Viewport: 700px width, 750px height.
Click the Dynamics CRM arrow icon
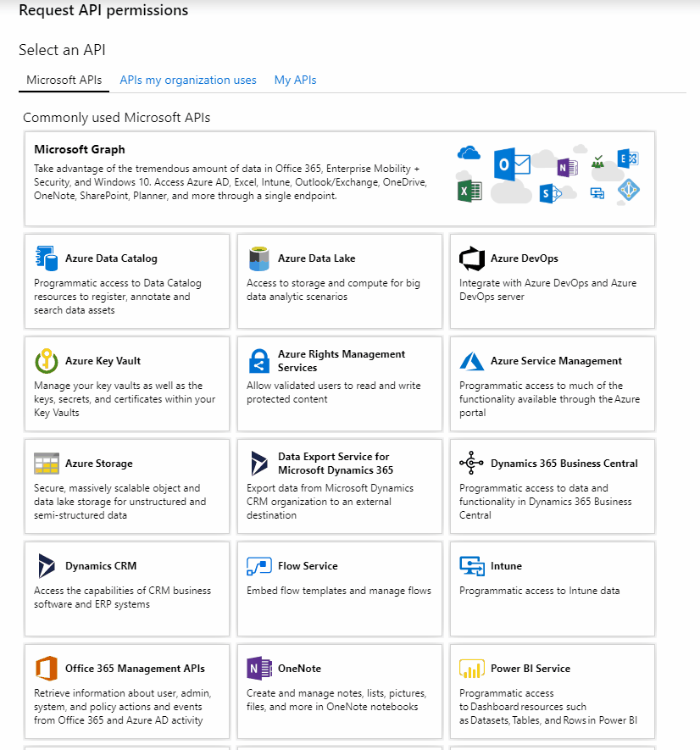pos(47,566)
